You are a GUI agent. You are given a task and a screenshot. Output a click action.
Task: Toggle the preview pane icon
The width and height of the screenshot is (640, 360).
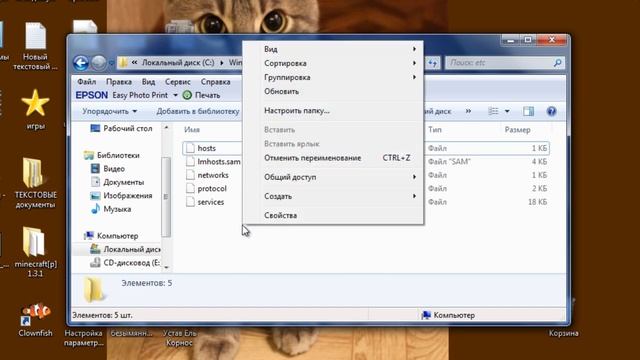pyautogui.click(x=528, y=111)
